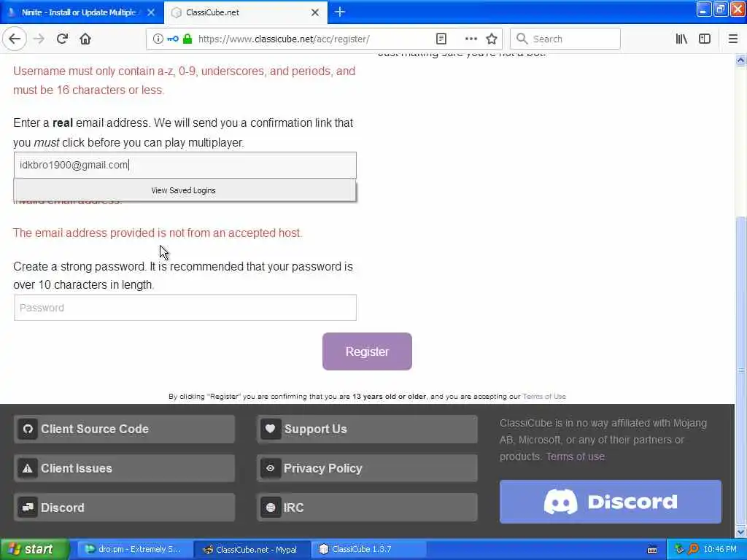Click the Password input field
747x560 pixels.
pyautogui.click(x=185, y=307)
